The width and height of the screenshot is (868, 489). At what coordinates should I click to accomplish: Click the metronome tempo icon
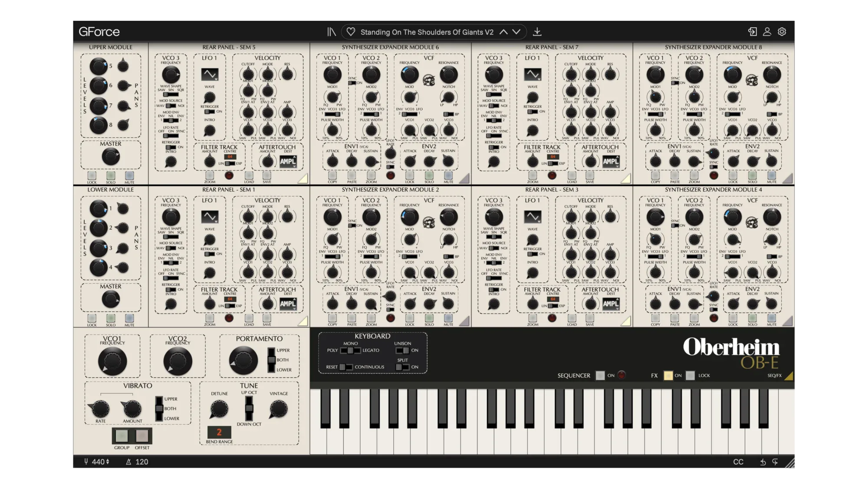pyautogui.click(x=128, y=462)
